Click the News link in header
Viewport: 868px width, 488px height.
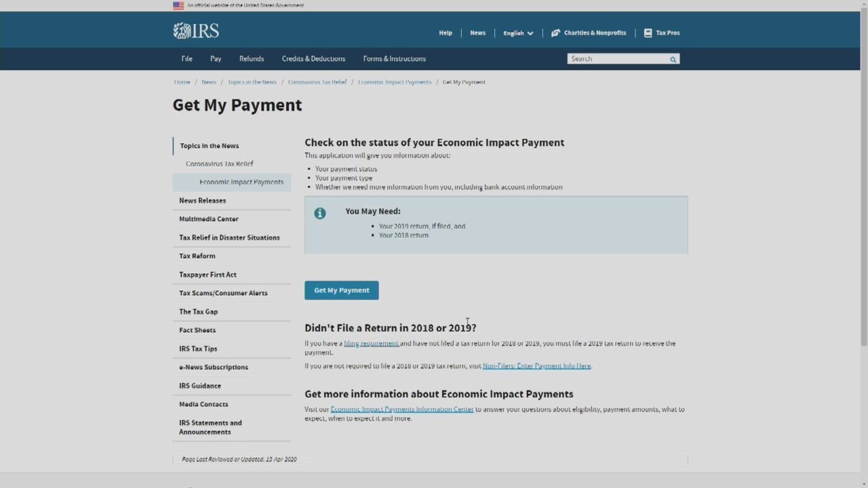pos(478,33)
